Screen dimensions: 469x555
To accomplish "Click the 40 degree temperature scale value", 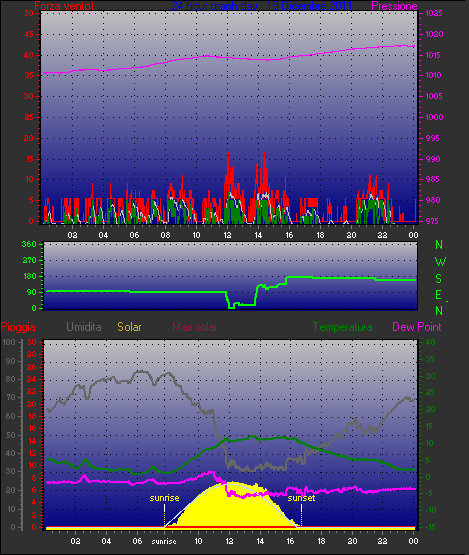I will (430, 343).
